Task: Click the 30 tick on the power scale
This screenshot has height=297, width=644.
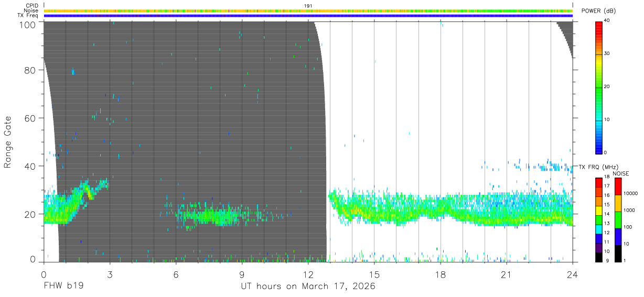Action: click(x=607, y=54)
